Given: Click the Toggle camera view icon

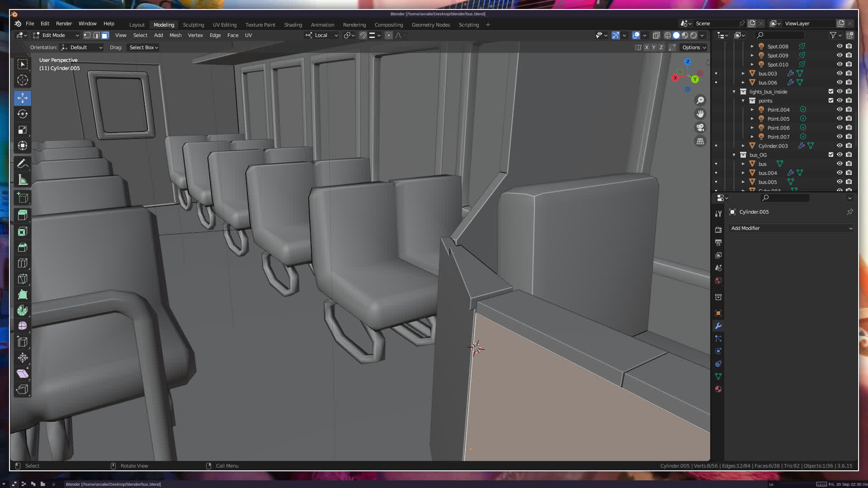Looking at the screenshot, I should tap(700, 127).
